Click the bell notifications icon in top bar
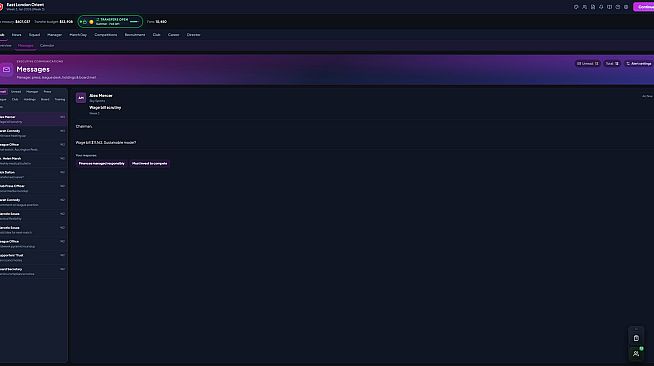 tap(601, 7)
